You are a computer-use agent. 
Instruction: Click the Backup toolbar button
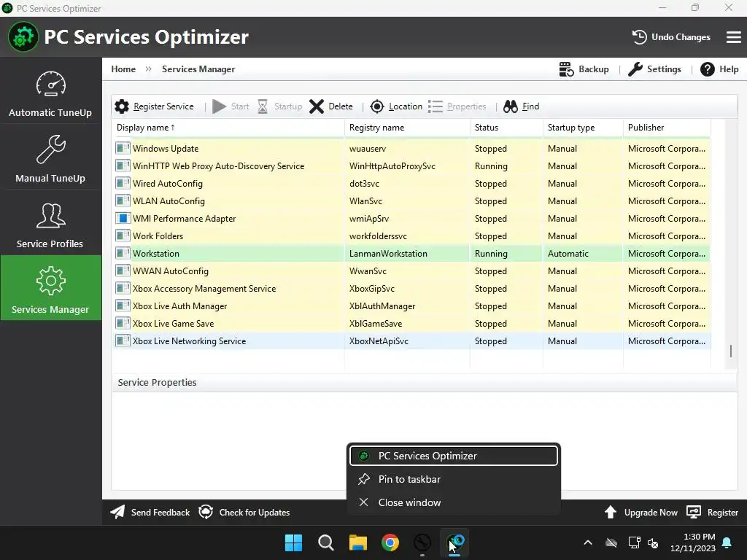[x=584, y=69]
